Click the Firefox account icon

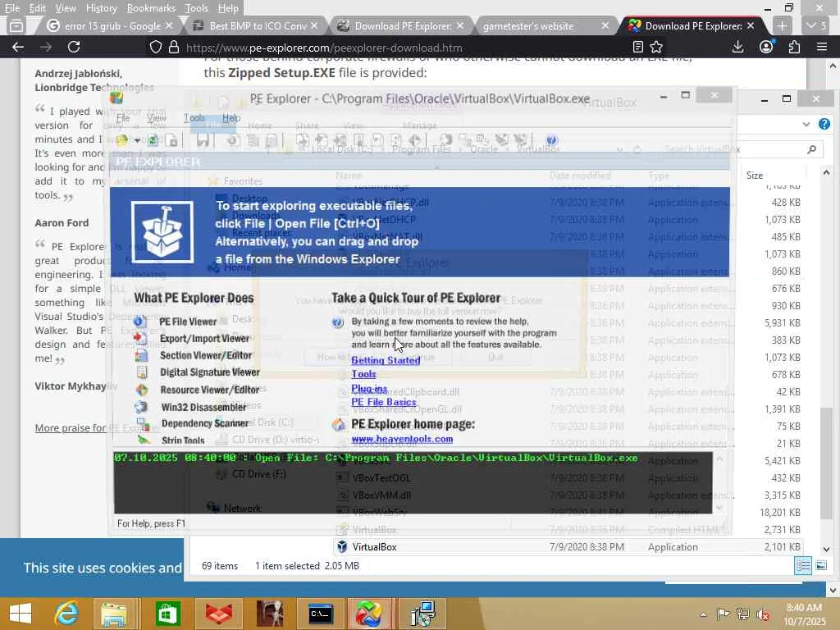[766, 47]
